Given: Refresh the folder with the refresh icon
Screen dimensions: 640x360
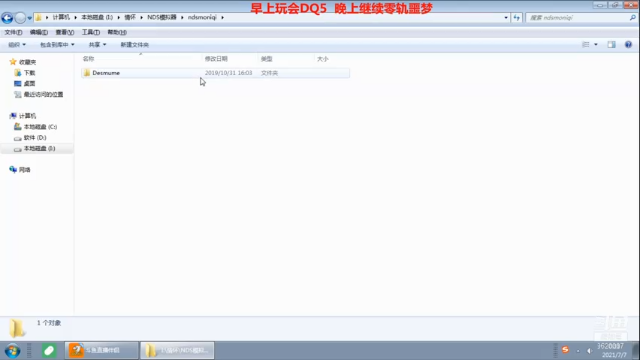Looking at the screenshot, I should pyautogui.click(x=517, y=18).
